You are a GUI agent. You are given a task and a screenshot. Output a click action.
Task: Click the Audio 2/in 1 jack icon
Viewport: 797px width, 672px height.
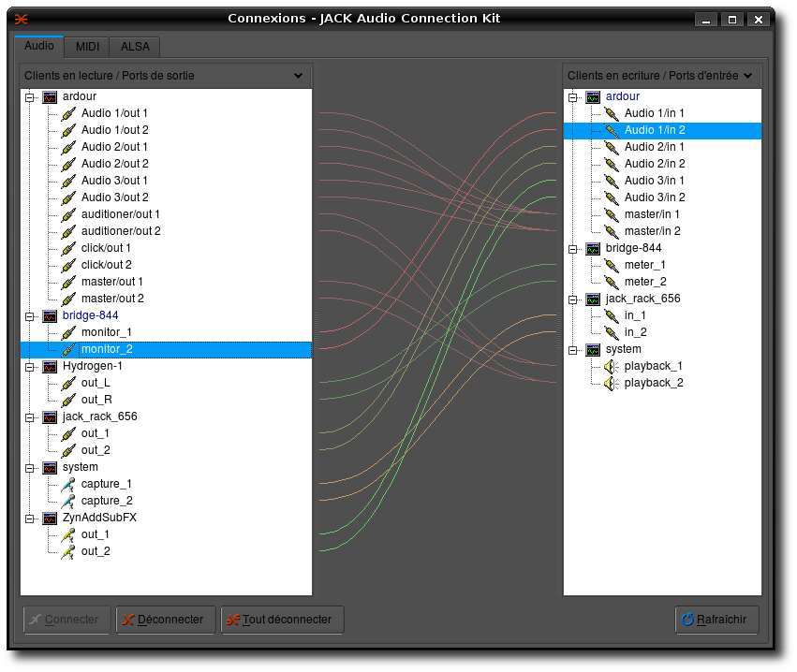[612, 147]
